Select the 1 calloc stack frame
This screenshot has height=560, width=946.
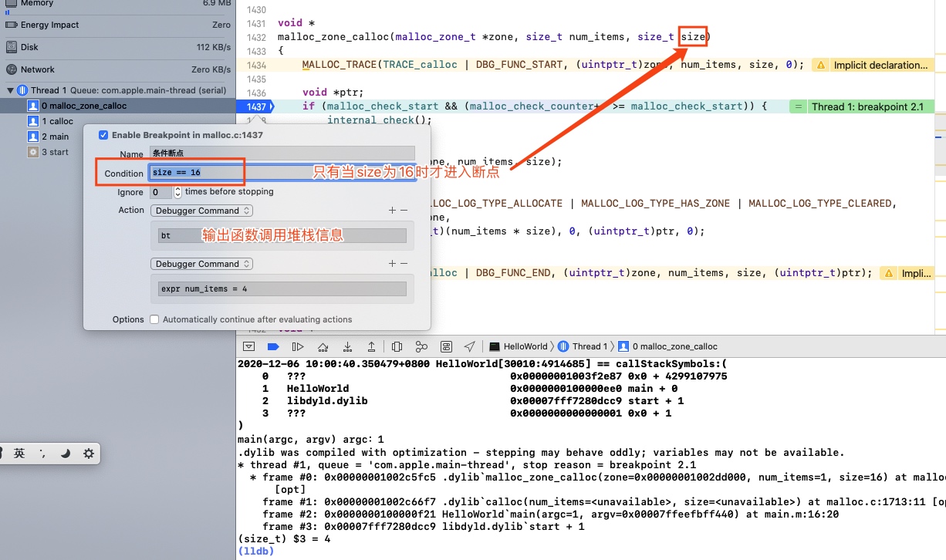(x=58, y=121)
